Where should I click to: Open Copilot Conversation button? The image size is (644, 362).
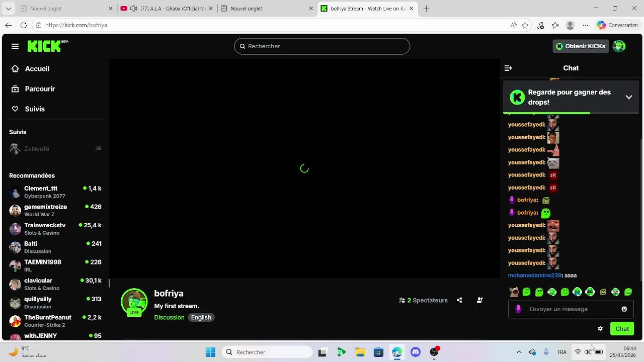(x=617, y=25)
